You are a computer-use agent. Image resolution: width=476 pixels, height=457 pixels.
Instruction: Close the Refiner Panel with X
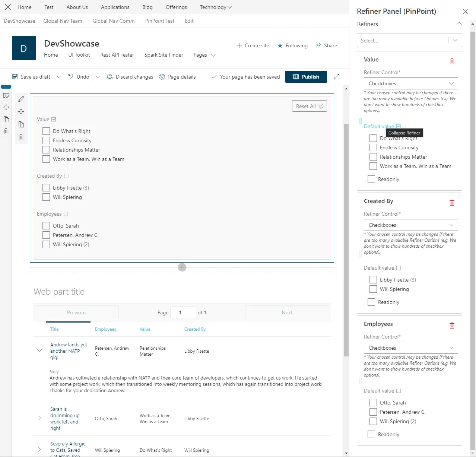click(466, 12)
